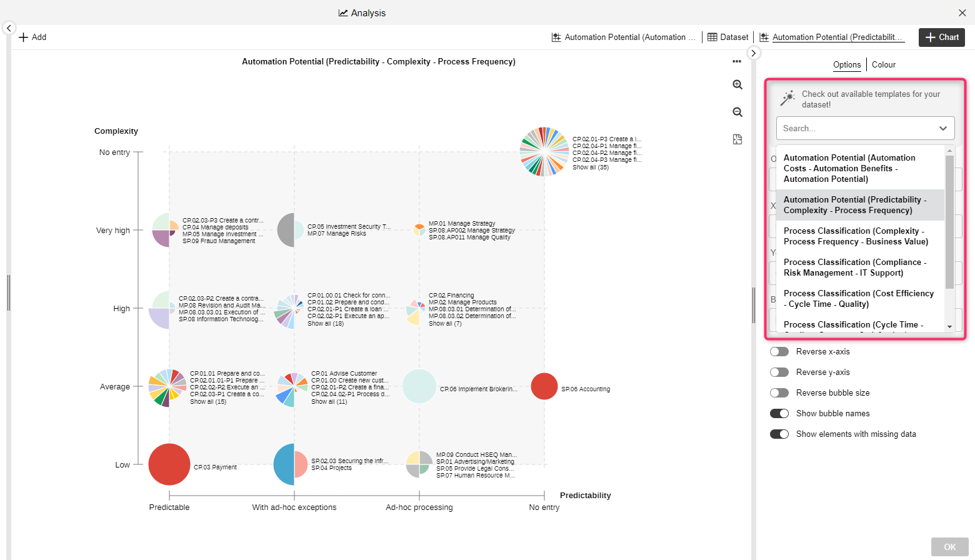Select Process Classification (Compliance - Risk Management) template
This screenshot has width=975, height=560.
click(854, 267)
